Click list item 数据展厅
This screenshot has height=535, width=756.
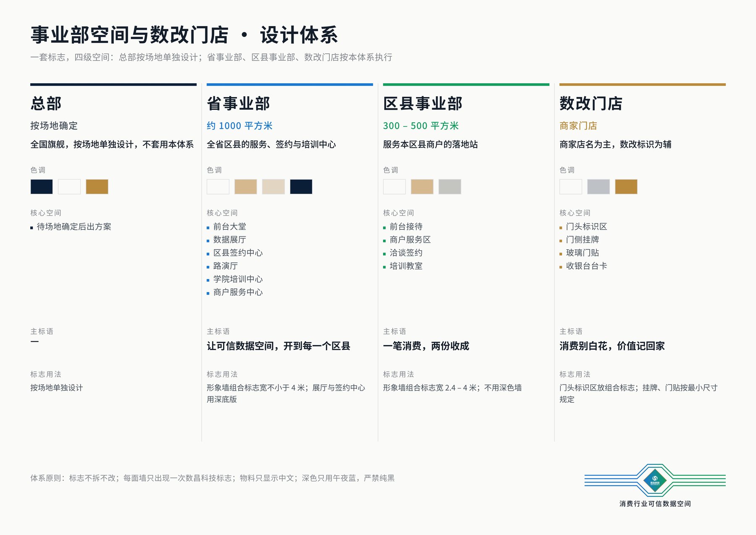(230, 240)
